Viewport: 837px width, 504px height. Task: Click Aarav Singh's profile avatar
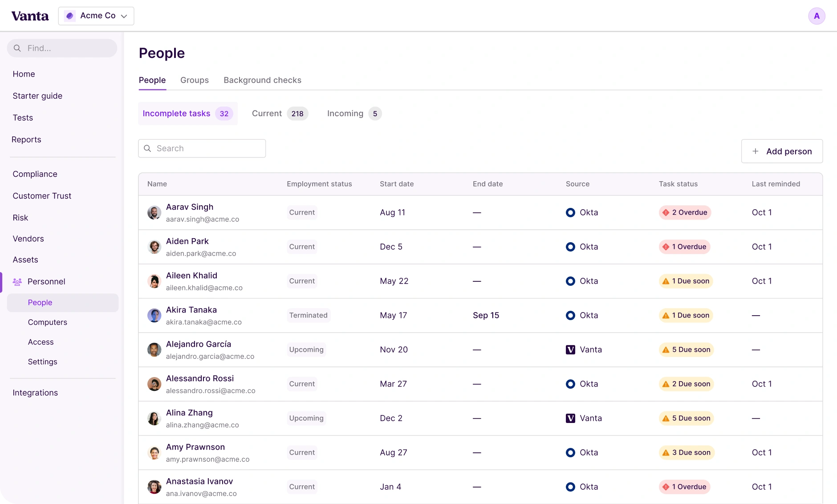point(154,213)
